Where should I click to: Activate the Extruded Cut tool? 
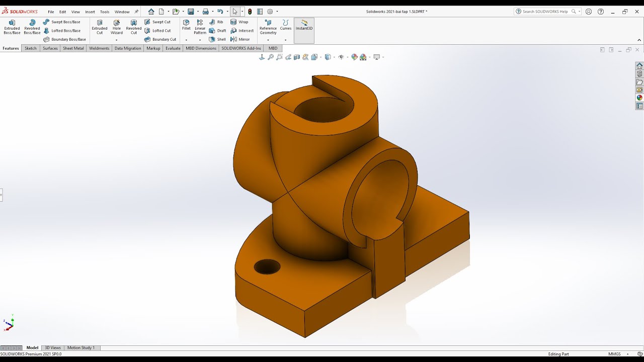coord(100,27)
